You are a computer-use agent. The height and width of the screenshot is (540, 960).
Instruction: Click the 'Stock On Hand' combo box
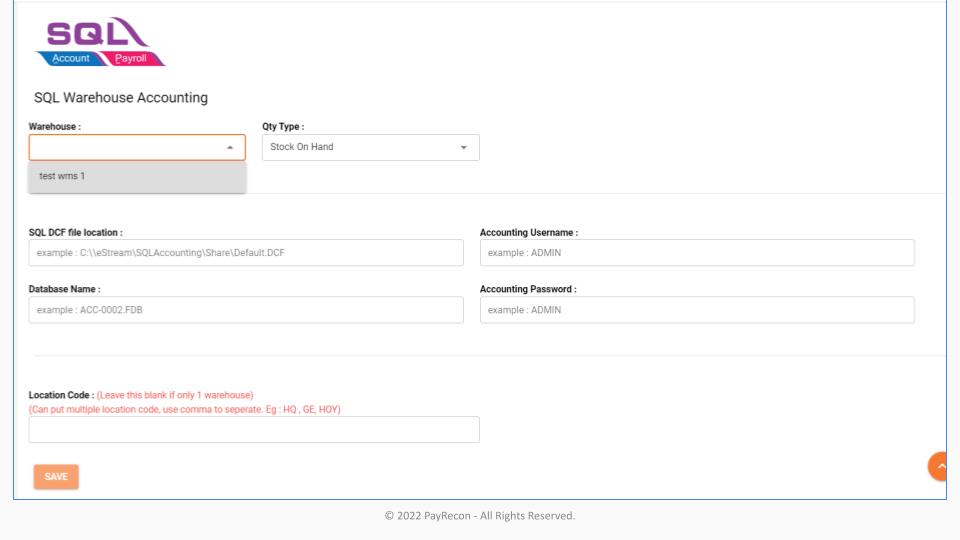coord(370,148)
